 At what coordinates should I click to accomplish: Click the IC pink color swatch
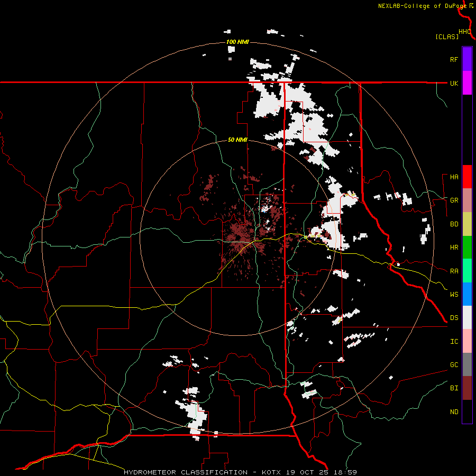pyautogui.click(x=467, y=341)
